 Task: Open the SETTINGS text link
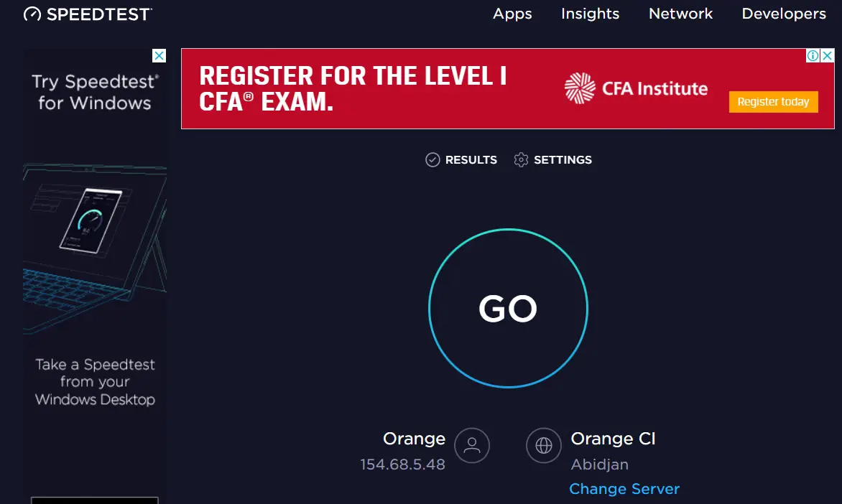click(563, 160)
